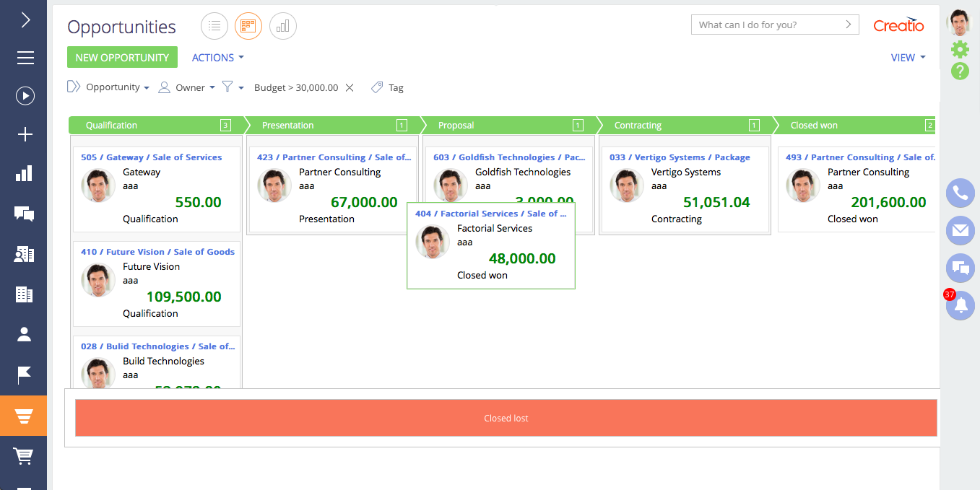Switch to analytics chart view icon
The image size is (980, 490).
[x=283, y=26]
